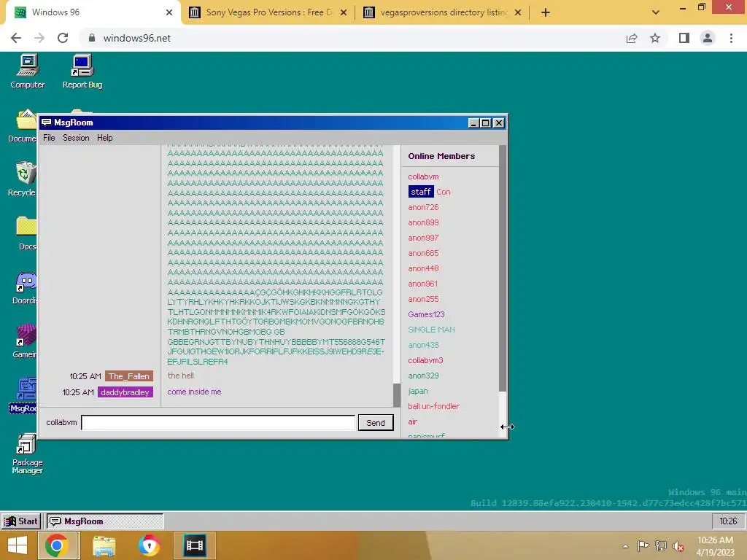Launch the purple cube Game shortcut icon
The height and width of the screenshot is (560, 747).
click(25, 342)
